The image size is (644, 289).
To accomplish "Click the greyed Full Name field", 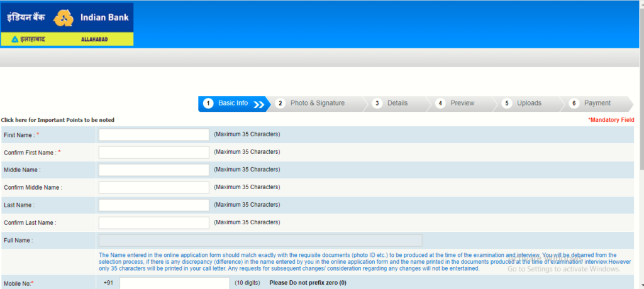I will 260,241.
